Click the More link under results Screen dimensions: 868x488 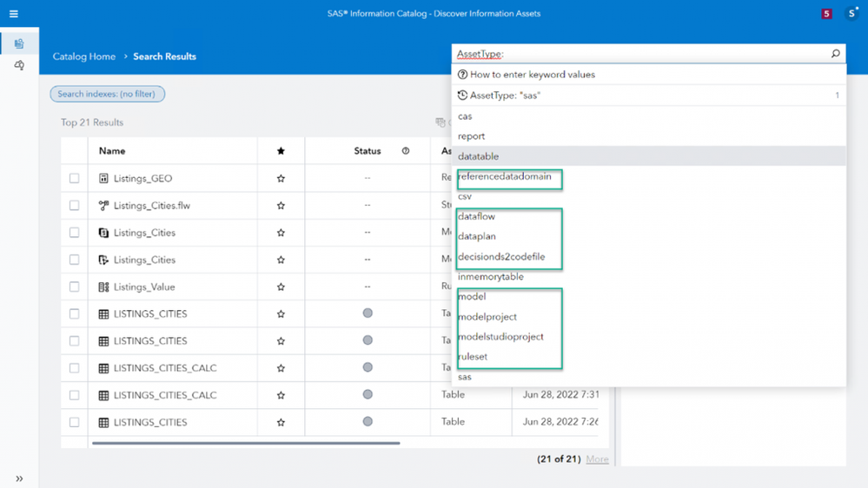click(597, 459)
